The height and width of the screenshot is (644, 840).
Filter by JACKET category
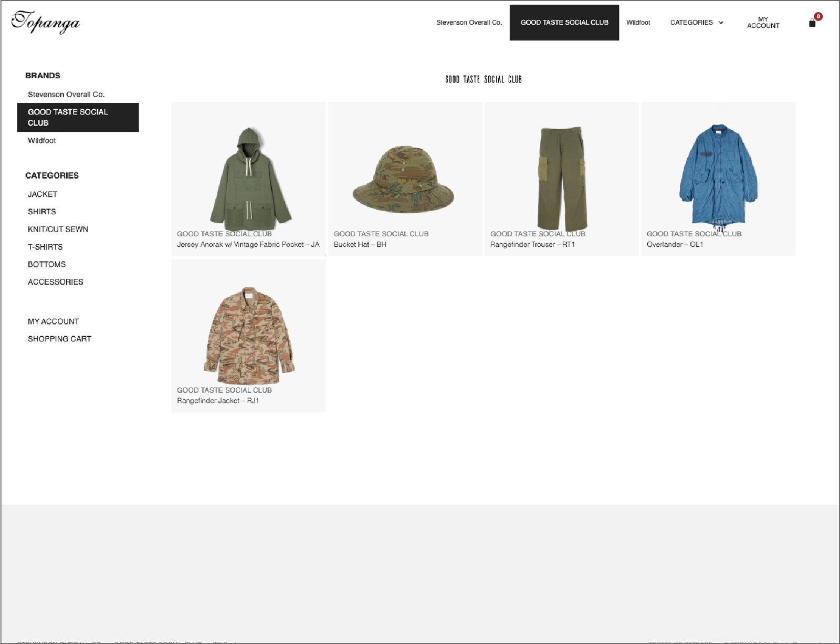(x=43, y=194)
